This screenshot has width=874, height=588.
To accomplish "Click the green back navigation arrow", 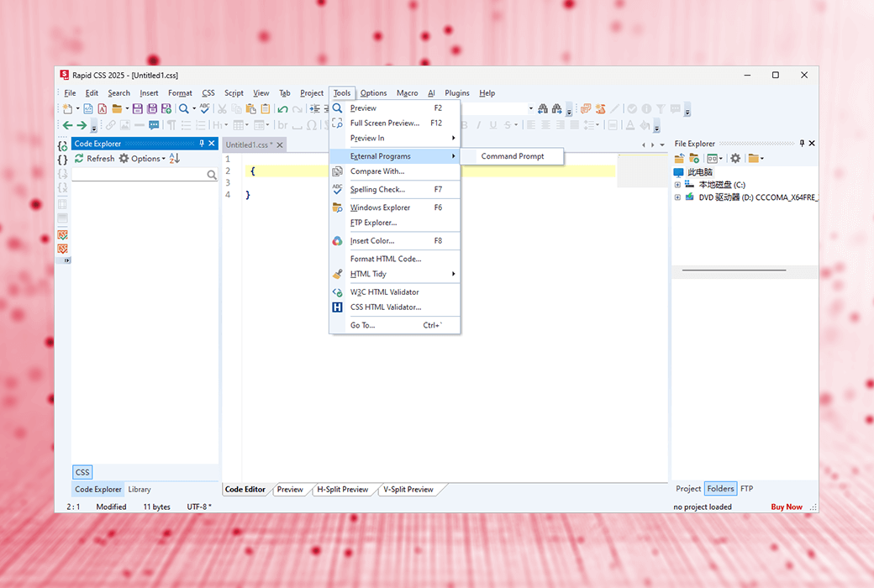I will tap(67, 125).
